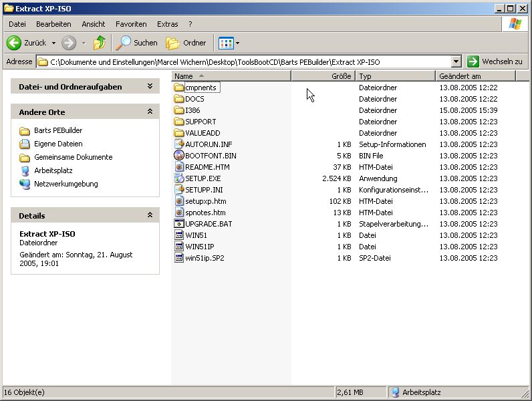Image resolution: width=532 pixels, height=401 pixels.
Task: Sort by the Typ column header
Action: click(x=396, y=76)
